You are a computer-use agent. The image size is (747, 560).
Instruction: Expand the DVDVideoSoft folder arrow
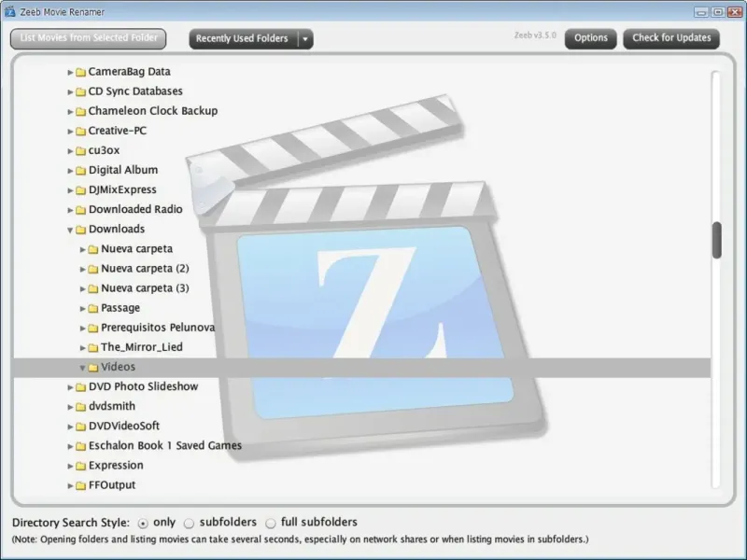pos(70,427)
